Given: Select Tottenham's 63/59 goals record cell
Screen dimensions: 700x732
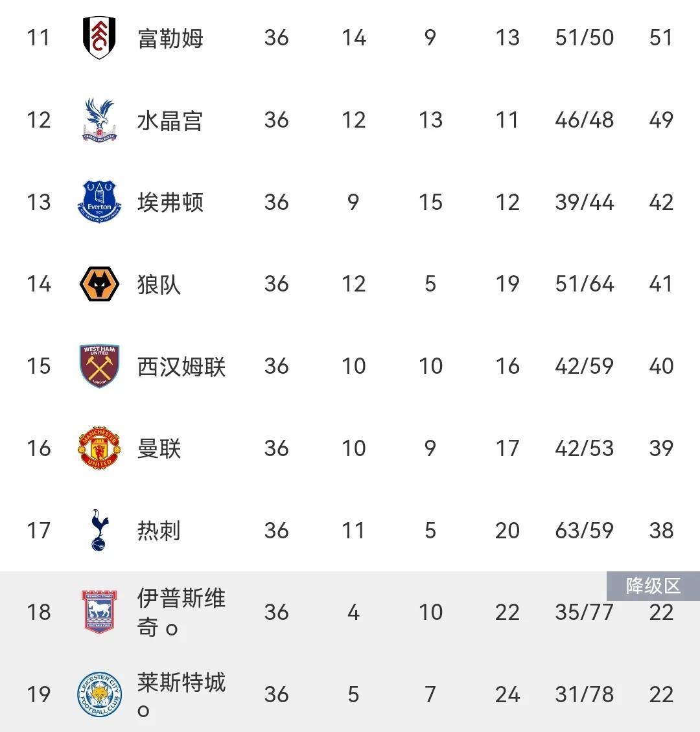Looking at the screenshot, I should click(584, 531).
